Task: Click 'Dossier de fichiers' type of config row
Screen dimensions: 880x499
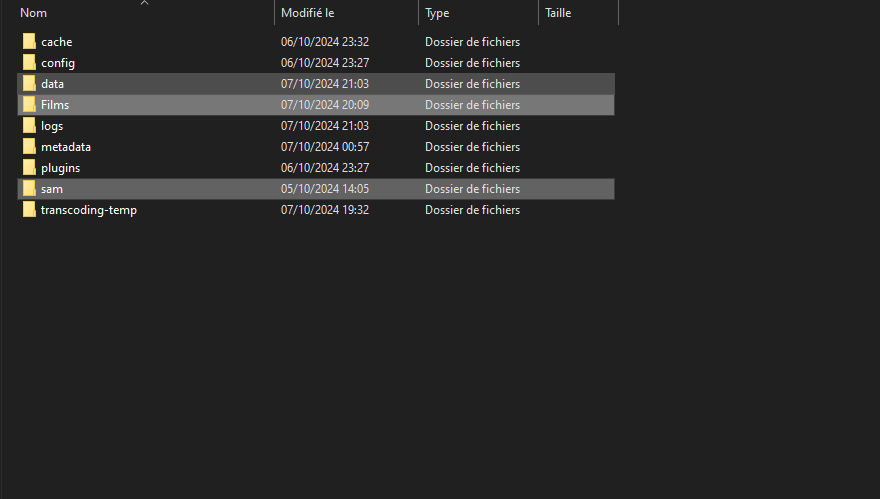Action: (x=473, y=62)
